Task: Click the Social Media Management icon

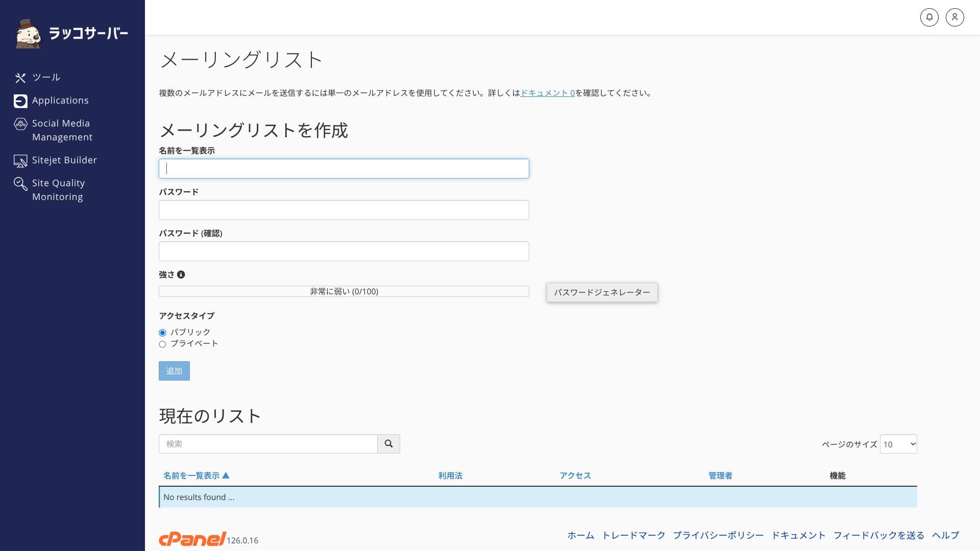Action: 20,124
